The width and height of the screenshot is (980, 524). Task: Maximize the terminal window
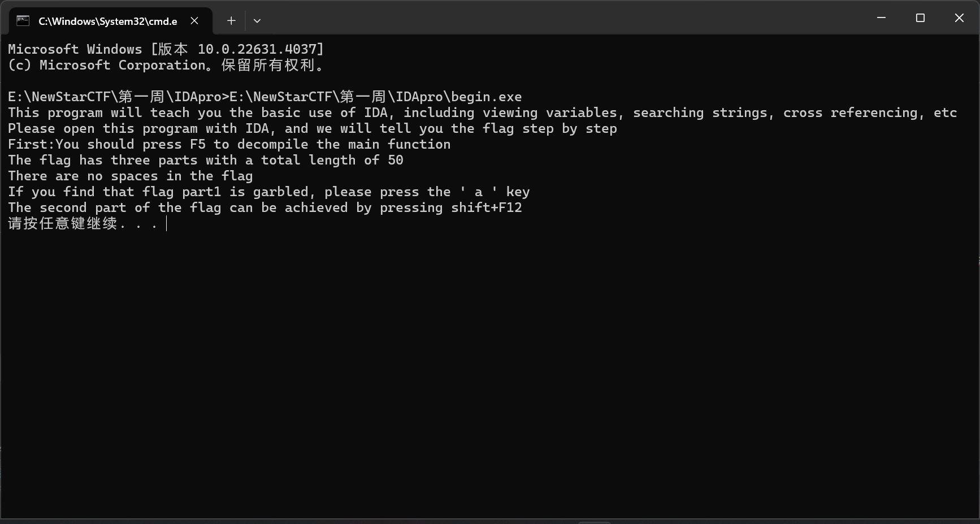click(x=920, y=18)
